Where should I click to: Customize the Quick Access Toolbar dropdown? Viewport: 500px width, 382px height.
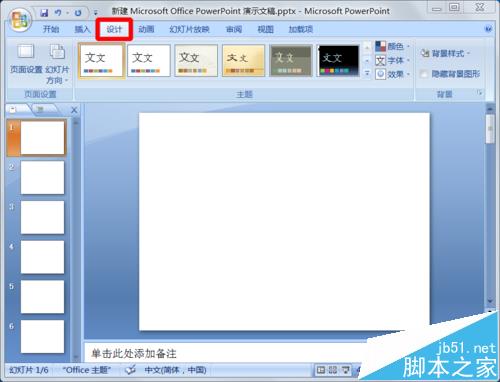click(x=95, y=13)
